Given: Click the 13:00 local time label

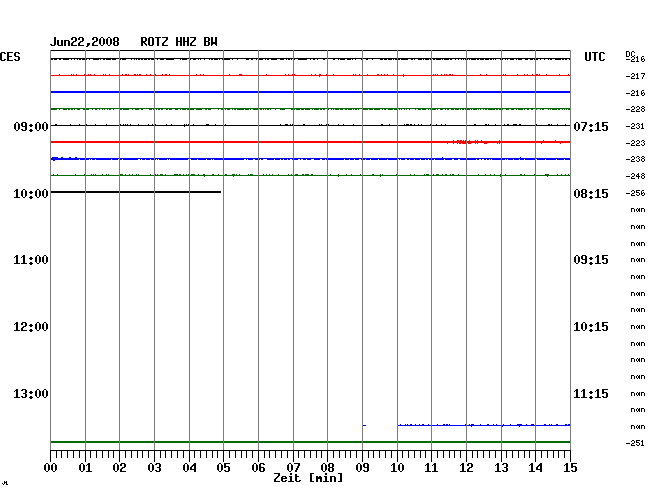Looking at the screenshot, I should [31, 394].
